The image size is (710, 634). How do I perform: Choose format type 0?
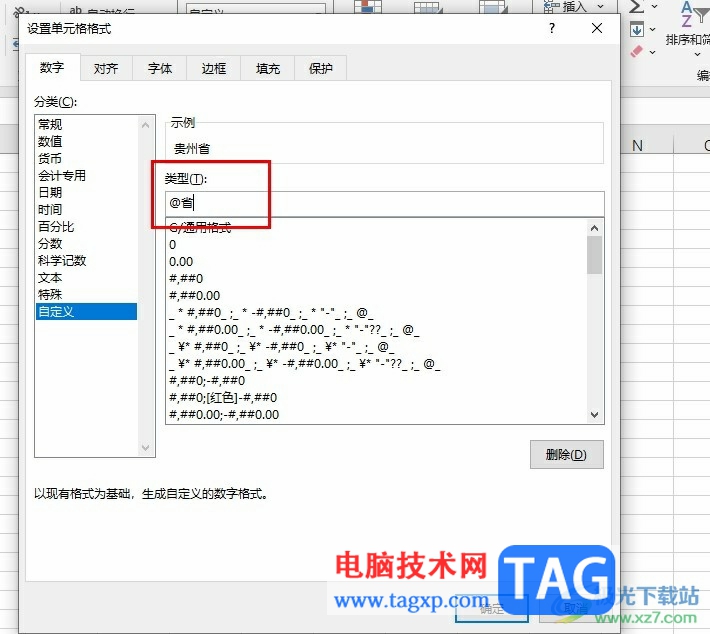point(377,245)
